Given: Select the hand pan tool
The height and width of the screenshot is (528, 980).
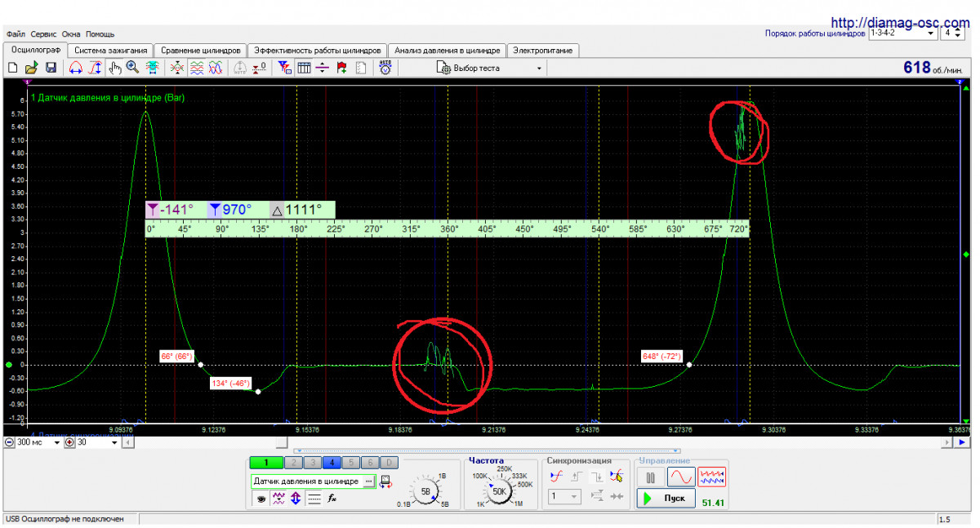Looking at the screenshot, I should point(115,69).
